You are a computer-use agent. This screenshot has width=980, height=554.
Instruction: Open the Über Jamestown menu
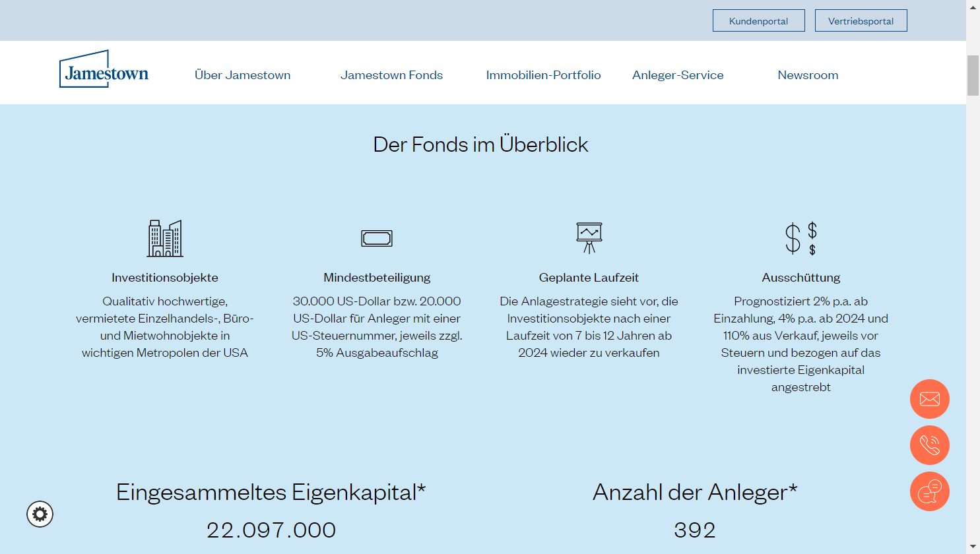243,75
